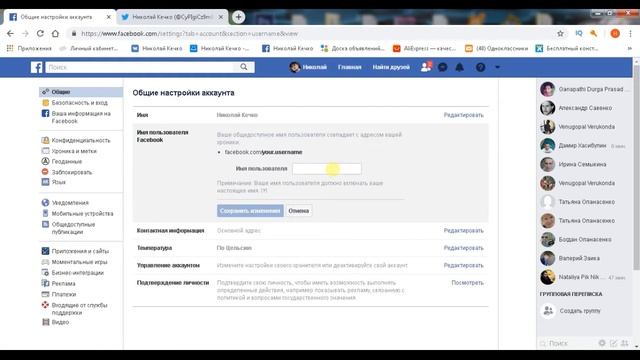Open notifications bell icon
640x360 pixels.
[x=460, y=67]
